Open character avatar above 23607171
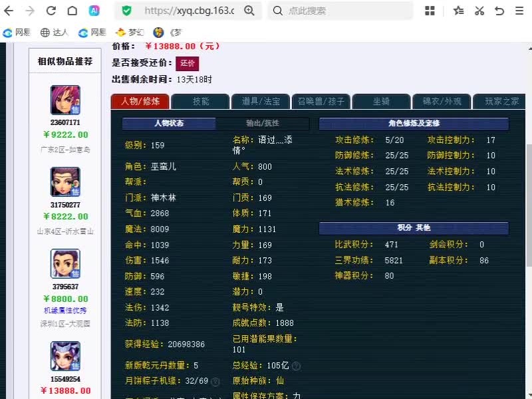The width and height of the screenshot is (532, 399). point(65,100)
